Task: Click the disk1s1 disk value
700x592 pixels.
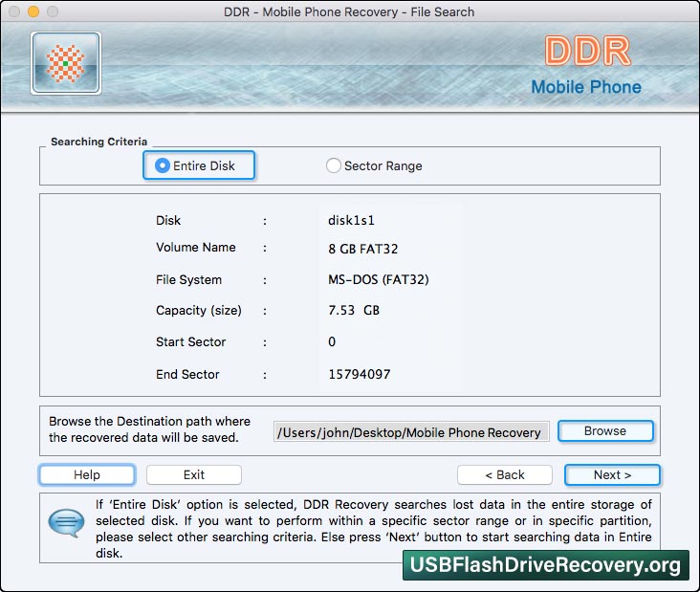Action: click(x=351, y=221)
